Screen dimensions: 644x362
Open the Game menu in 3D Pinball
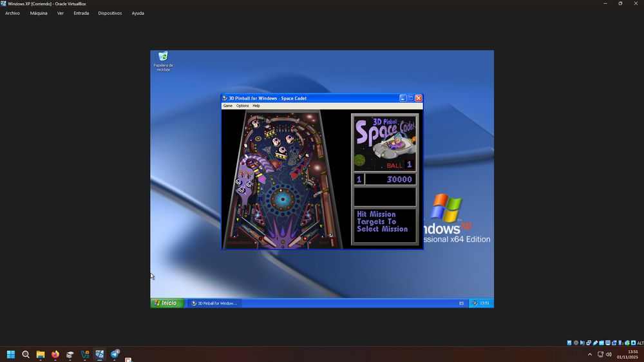[227, 106]
